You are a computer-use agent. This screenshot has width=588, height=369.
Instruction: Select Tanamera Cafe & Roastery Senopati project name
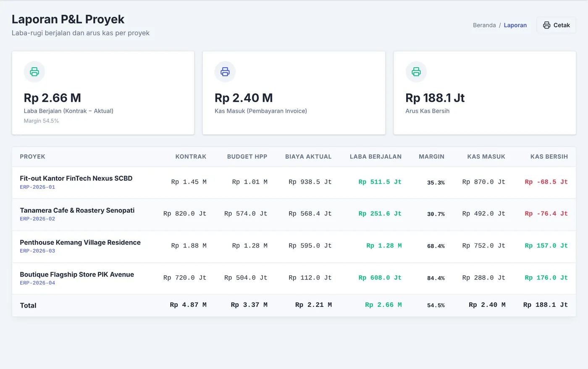[x=77, y=210]
